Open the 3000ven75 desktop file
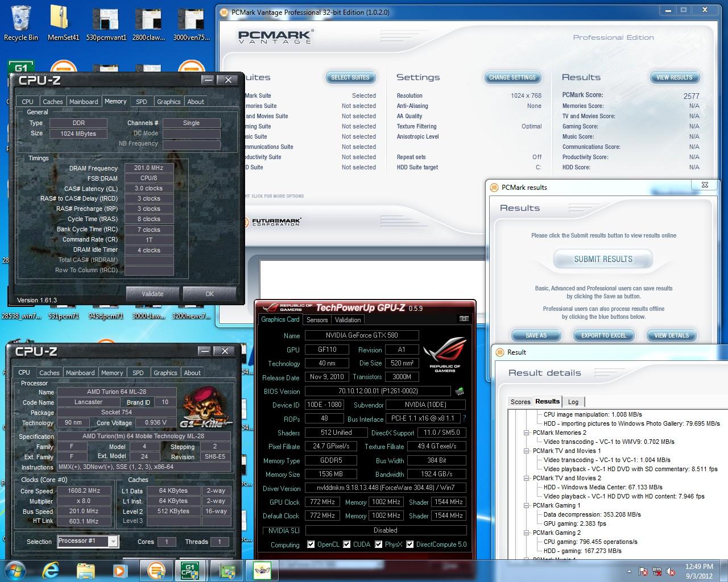 191,23
